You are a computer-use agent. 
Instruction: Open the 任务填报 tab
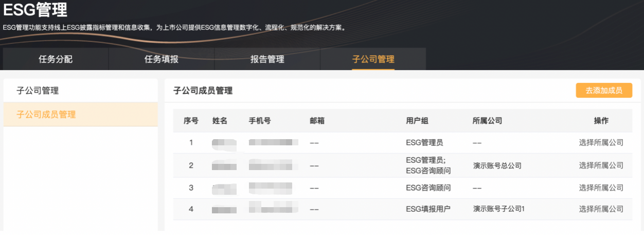(162, 59)
